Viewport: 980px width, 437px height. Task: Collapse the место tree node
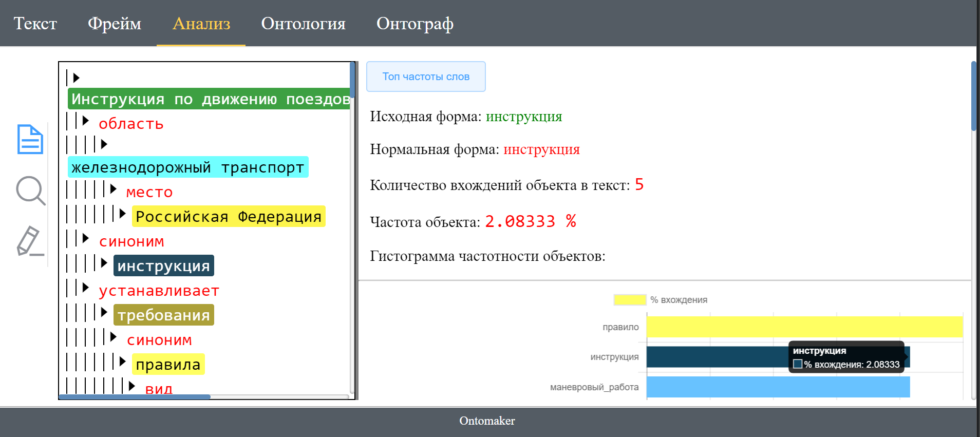113,189
